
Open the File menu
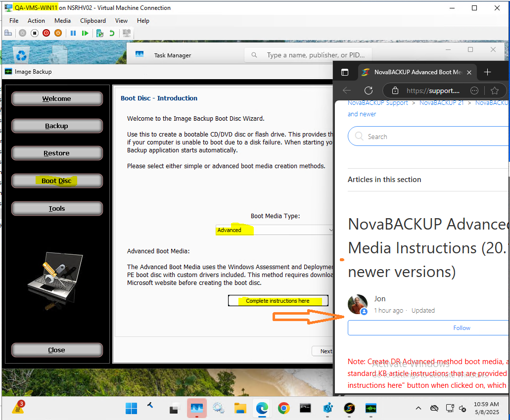14,20
